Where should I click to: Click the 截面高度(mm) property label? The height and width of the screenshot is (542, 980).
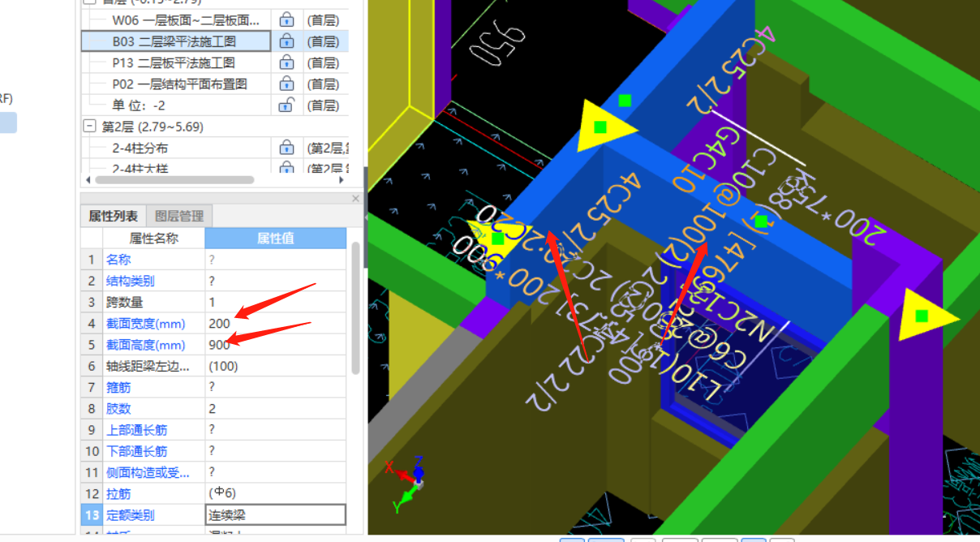tap(146, 344)
